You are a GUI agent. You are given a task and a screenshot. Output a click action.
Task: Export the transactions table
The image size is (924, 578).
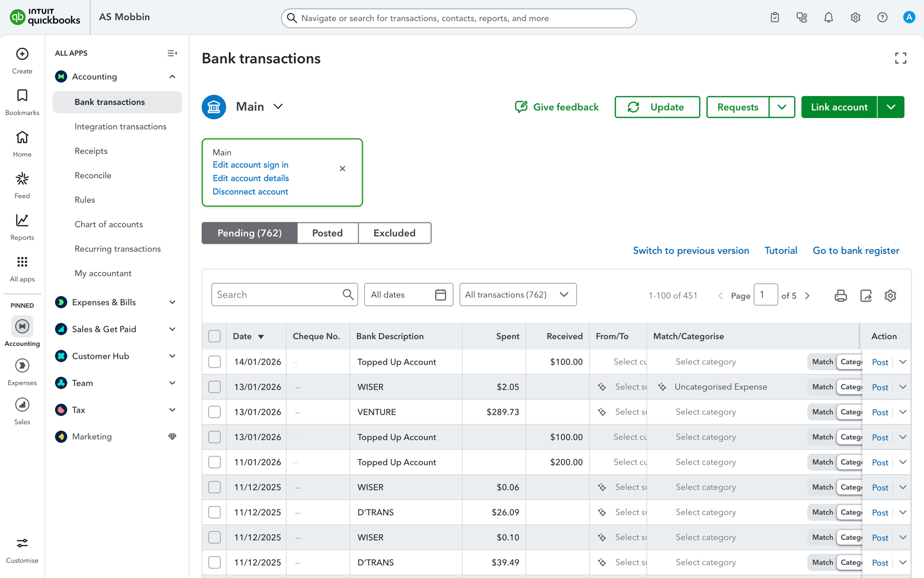[866, 295]
